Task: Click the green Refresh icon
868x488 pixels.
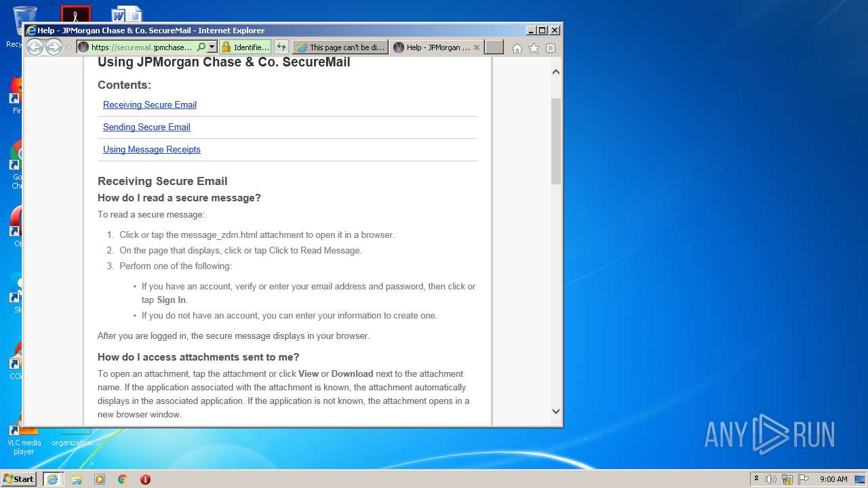Action: (281, 47)
